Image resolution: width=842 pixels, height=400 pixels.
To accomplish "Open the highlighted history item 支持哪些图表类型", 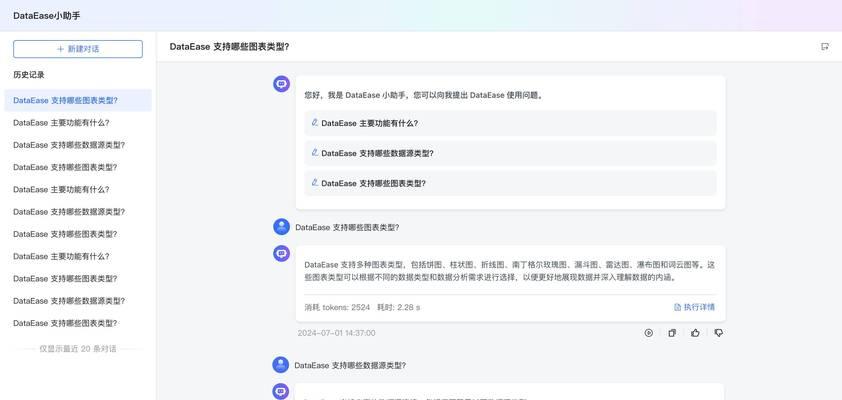I will 78,100.
